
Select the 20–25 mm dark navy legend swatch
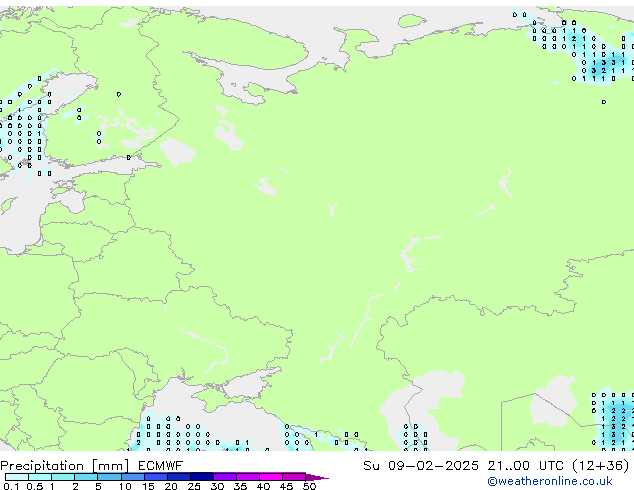click(x=182, y=477)
